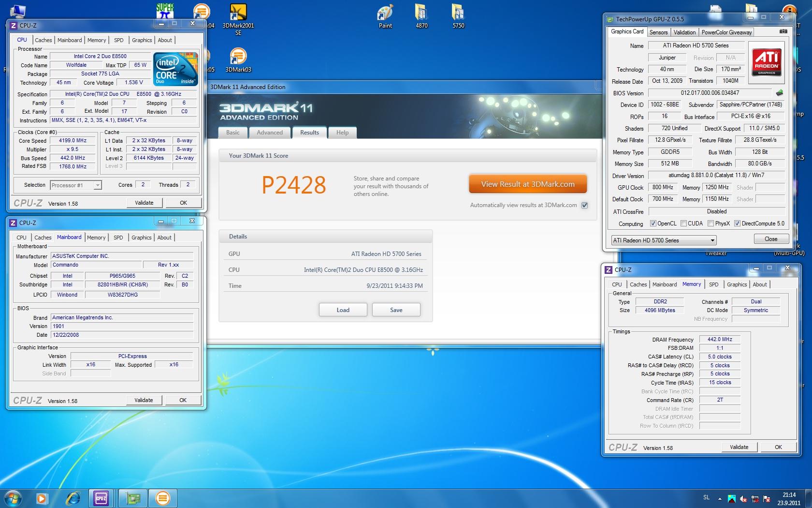Click the P2428 score text
Screen dimensions: 812x508
294,185
